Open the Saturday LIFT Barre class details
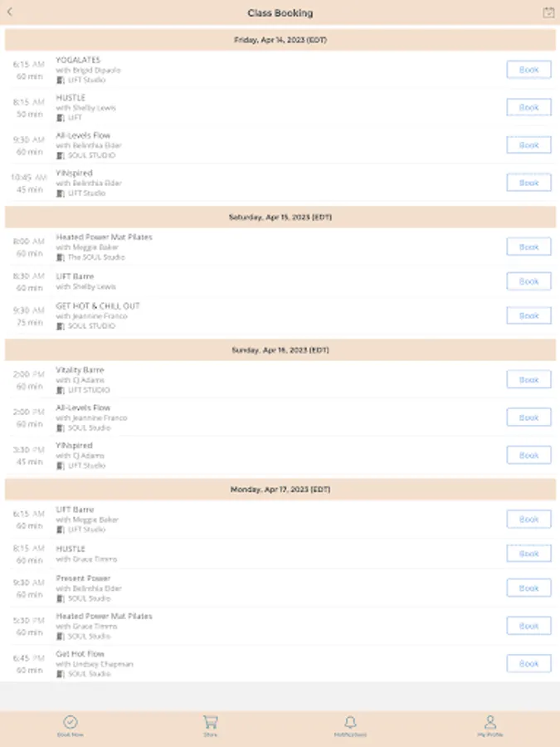 click(249, 281)
